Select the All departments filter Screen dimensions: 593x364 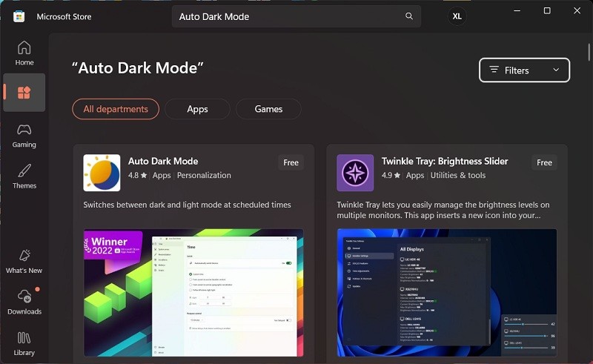click(116, 109)
